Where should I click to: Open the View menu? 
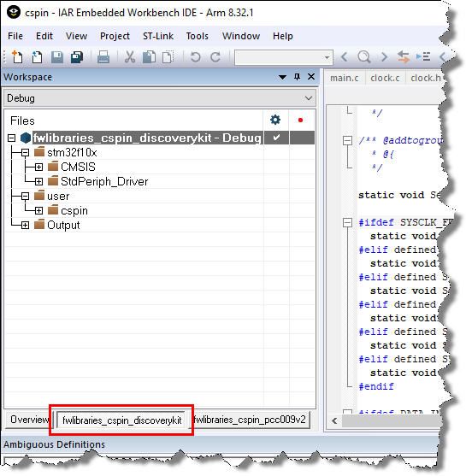click(x=77, y=36)
